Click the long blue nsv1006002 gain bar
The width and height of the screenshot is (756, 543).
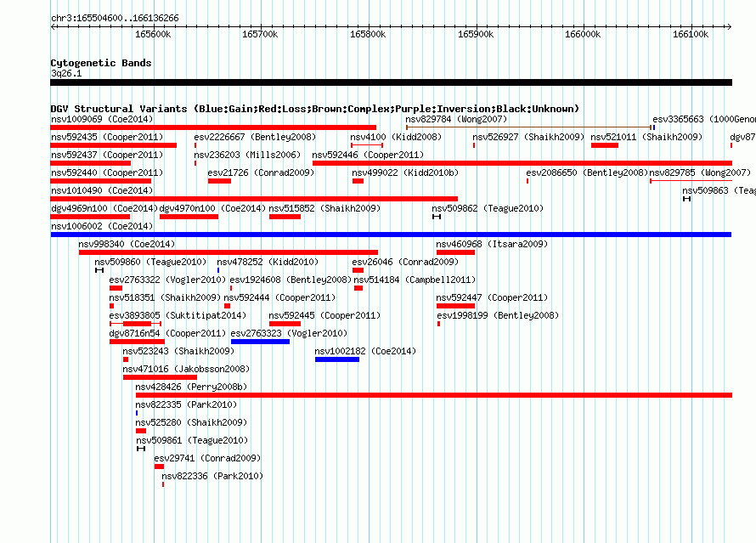tap(391, 235)
